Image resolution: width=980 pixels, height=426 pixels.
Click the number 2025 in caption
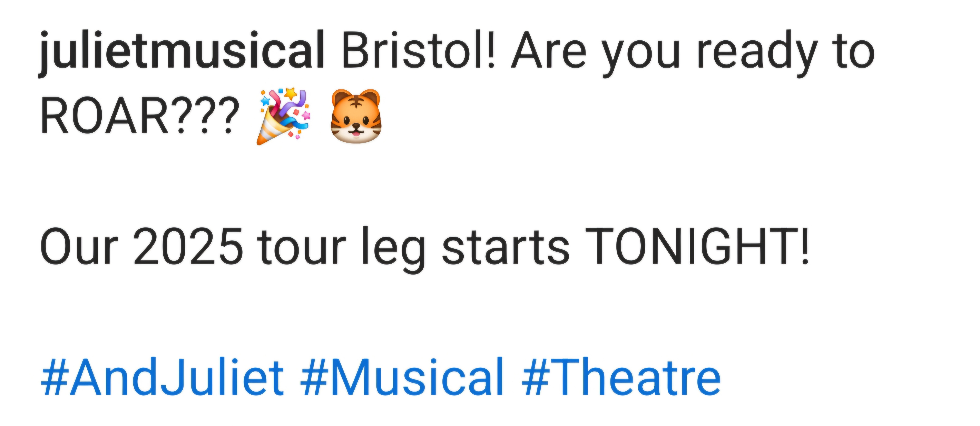click(188, 245)
